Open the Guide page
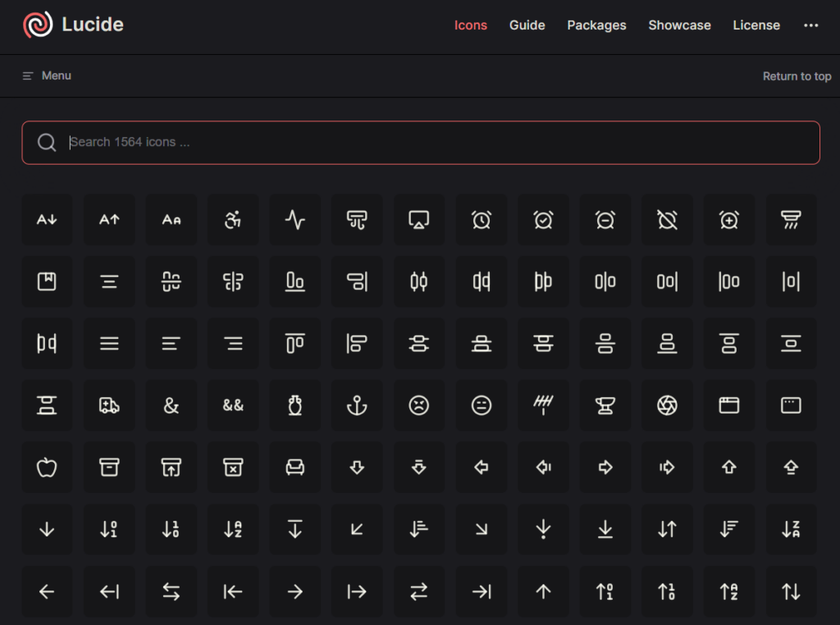 [x=527, y=25]
